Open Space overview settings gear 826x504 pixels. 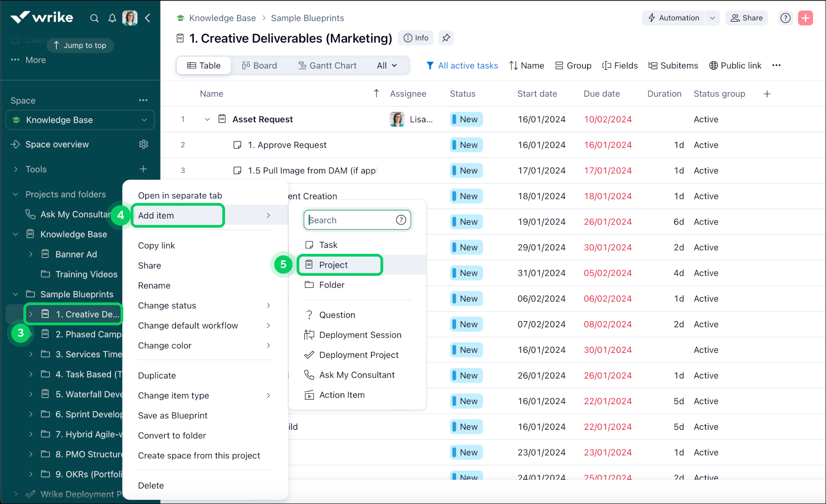[143, 144]
